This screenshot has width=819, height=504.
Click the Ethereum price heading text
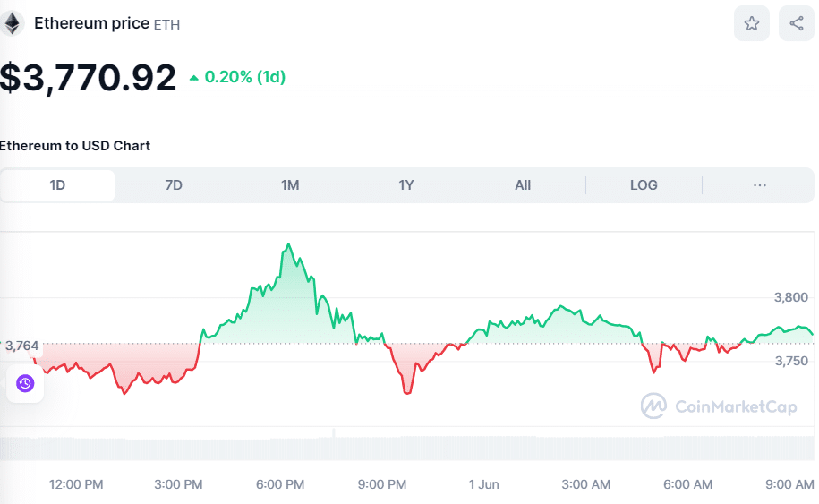click(91, 23)
